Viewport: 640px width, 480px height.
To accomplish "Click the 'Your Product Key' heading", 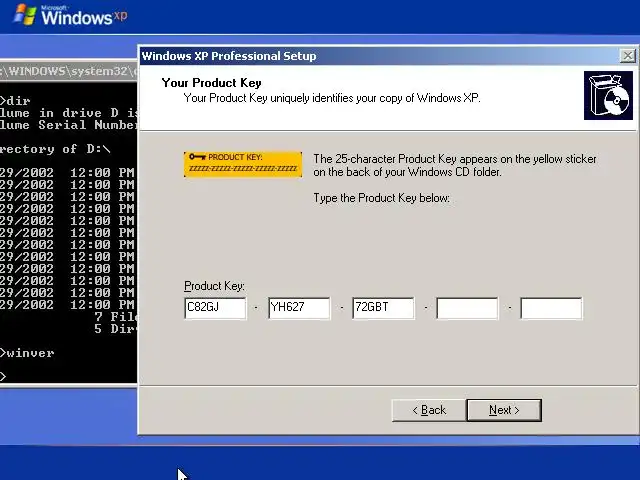I will point(211,83).
